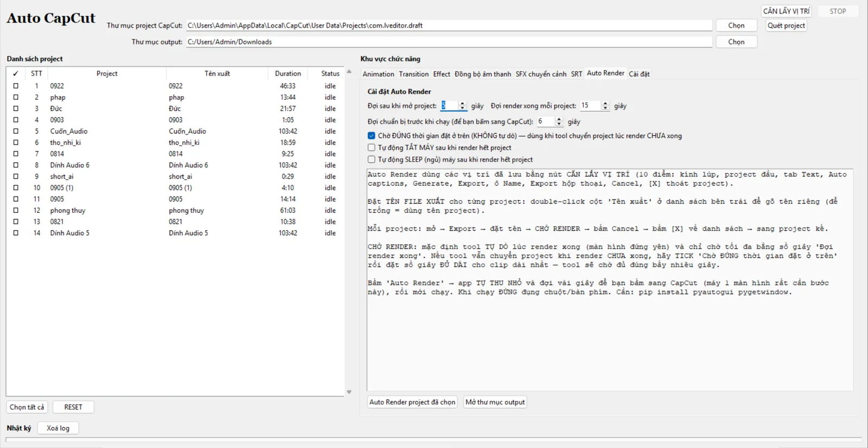Click inside the Auto Render instructions text box
This screenshot has width=868, height=448.
coord(610,280)
